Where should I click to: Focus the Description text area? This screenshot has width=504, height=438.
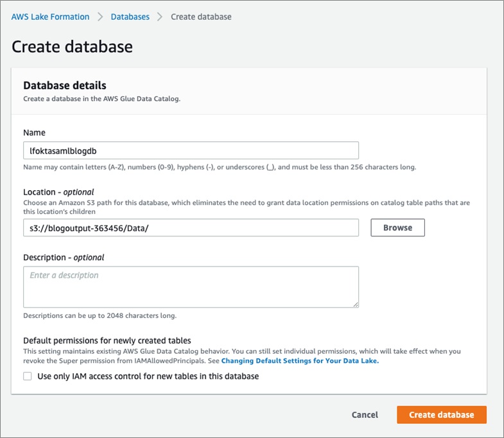[191, 287]
